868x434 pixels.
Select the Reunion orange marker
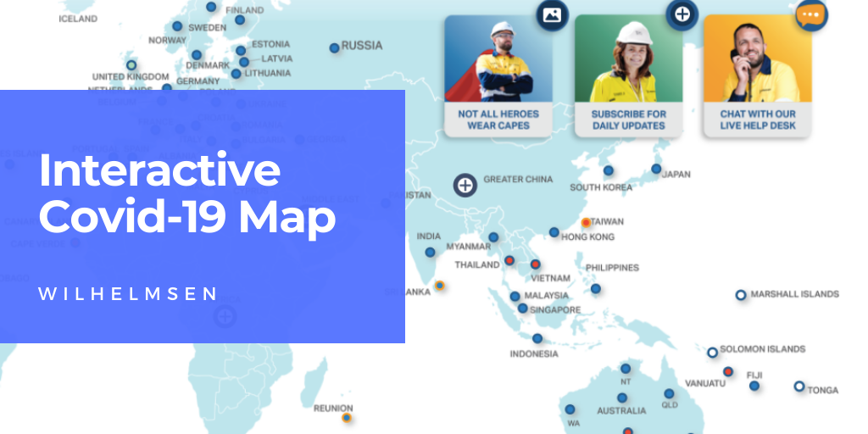pyautogui.click(x=346, y=417)
